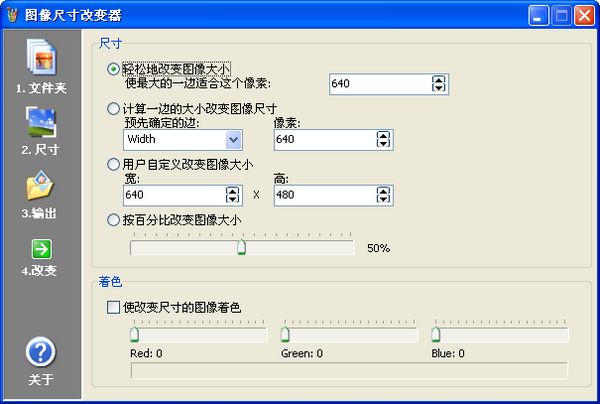This screenshot has width=600, height=404.
Task: Click the 4.改变 green arrow icon
Action: (42, 249)
